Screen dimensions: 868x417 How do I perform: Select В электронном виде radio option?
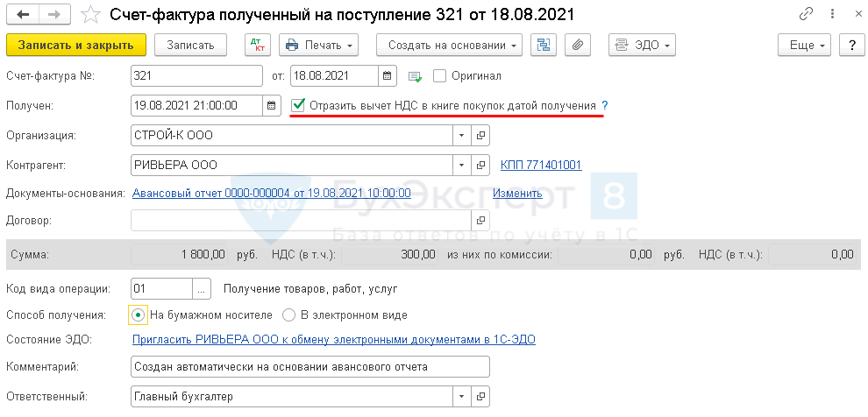(x=289, y=315)
